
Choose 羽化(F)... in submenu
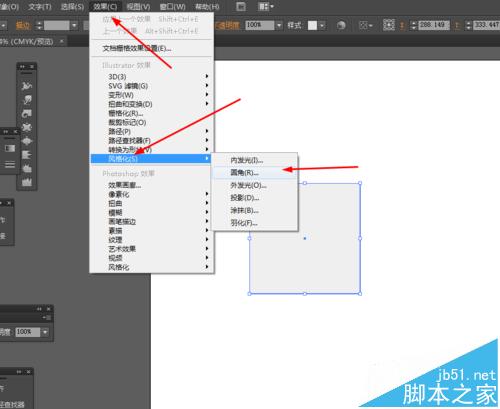click(244, 223)
